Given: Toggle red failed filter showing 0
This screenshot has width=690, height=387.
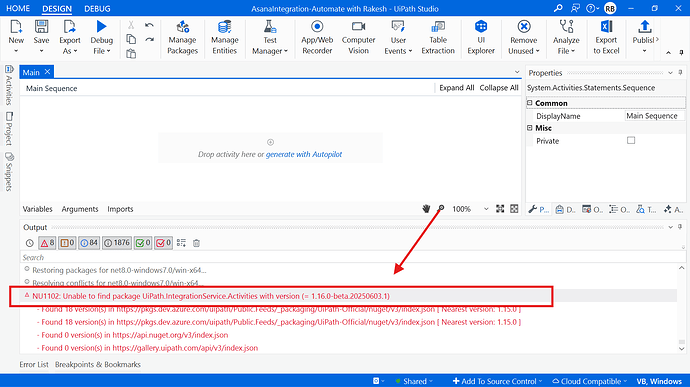Looking at the screenshot, I should click(x=163, y=243).
